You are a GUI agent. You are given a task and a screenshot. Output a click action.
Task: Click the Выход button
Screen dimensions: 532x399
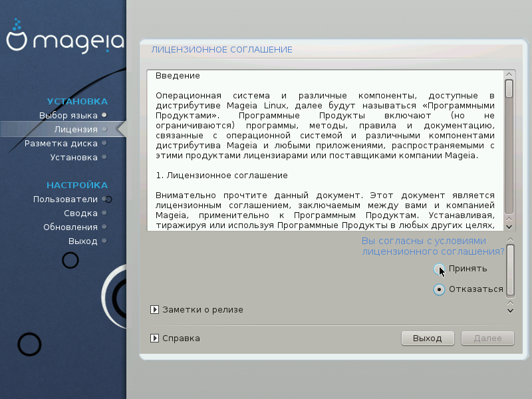[428, 338]
